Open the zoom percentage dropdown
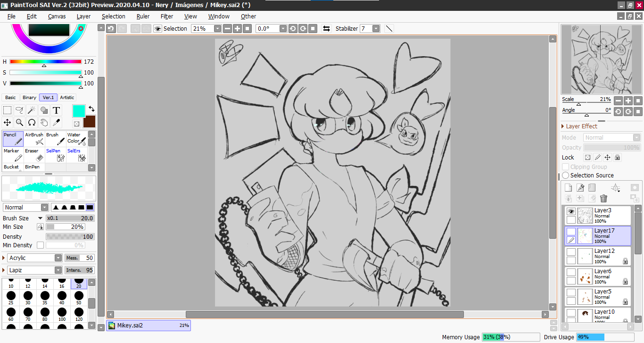This screenshot has width=644, height=343. [217, 29]
